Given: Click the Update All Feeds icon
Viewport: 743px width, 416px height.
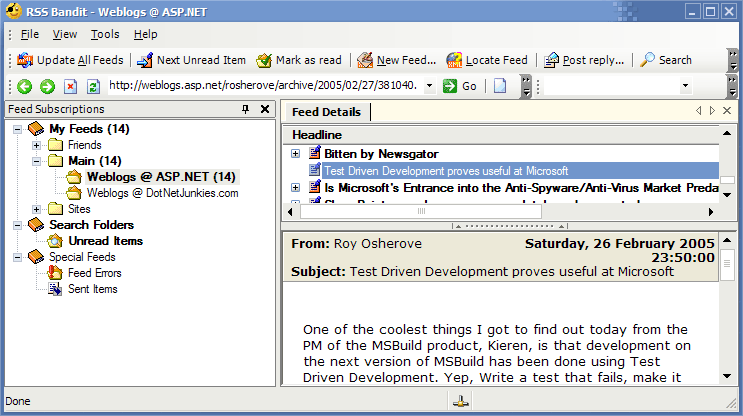Looking at the screenshot, I should (25, 60).
